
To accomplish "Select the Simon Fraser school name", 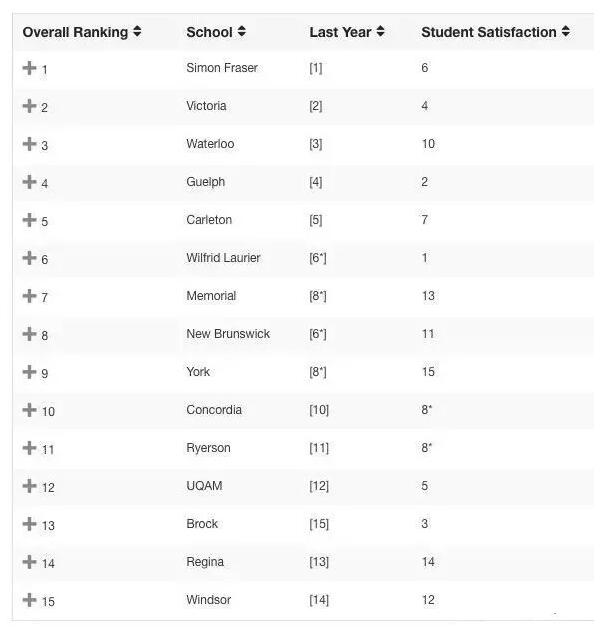I will point(222,67).
